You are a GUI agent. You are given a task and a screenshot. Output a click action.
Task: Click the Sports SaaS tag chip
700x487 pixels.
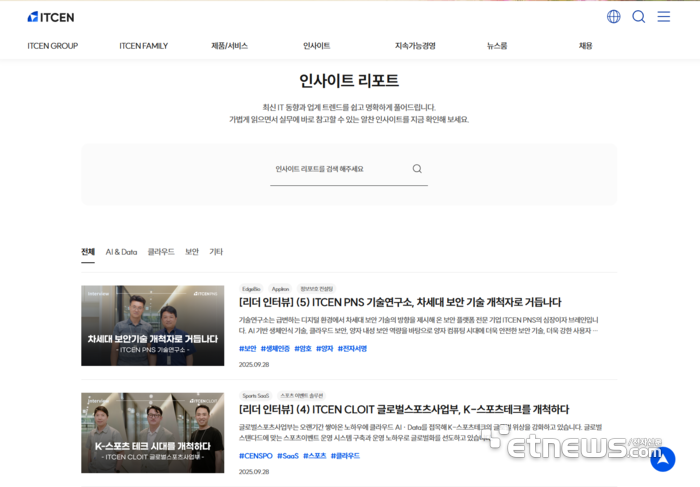tap(256, 395)
